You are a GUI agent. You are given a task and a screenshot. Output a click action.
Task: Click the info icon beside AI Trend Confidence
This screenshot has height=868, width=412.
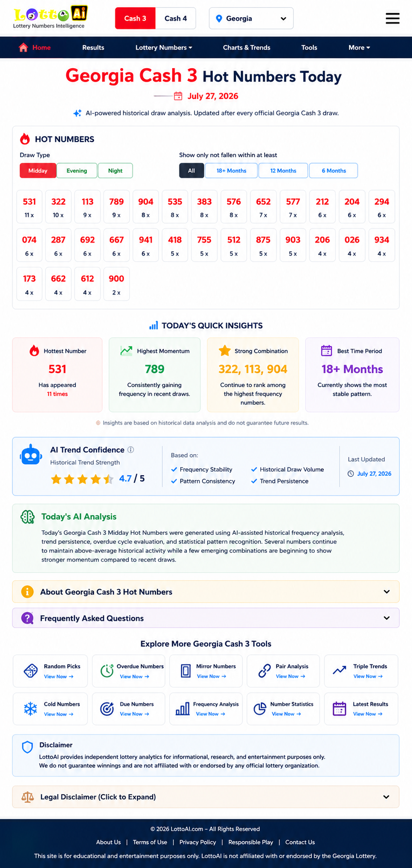point(131,449)
